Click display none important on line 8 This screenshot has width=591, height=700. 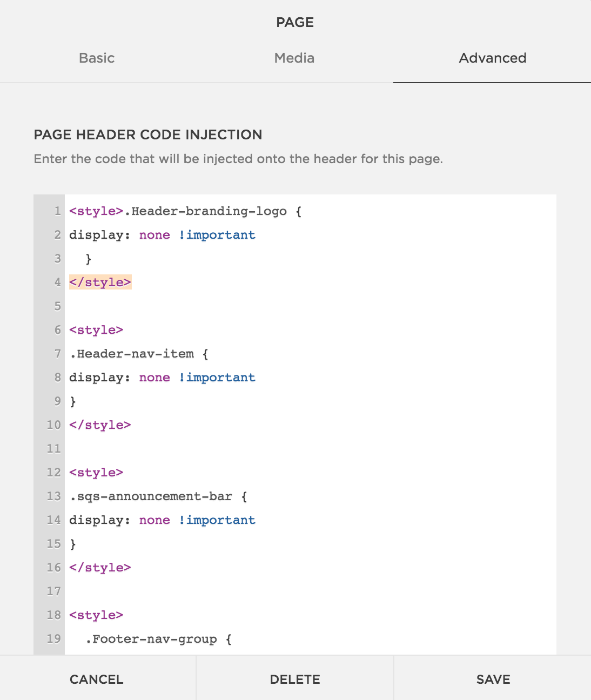tap(162, 378)
